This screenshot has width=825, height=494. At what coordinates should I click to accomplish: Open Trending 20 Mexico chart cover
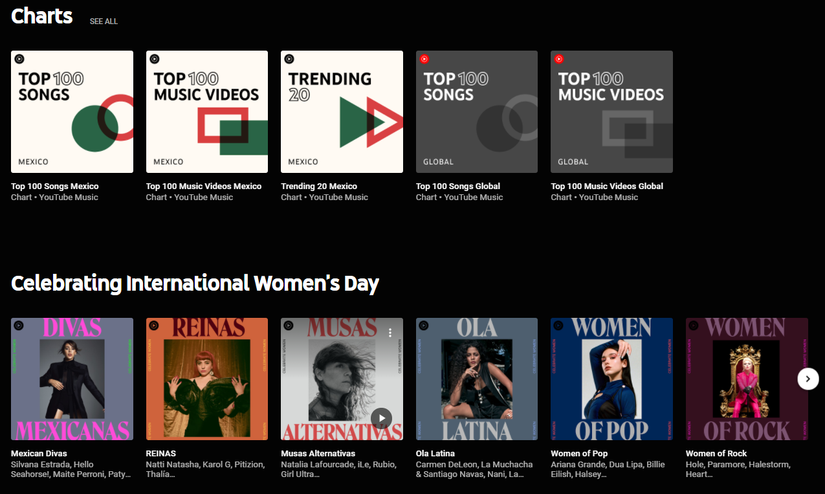point(342,112)
